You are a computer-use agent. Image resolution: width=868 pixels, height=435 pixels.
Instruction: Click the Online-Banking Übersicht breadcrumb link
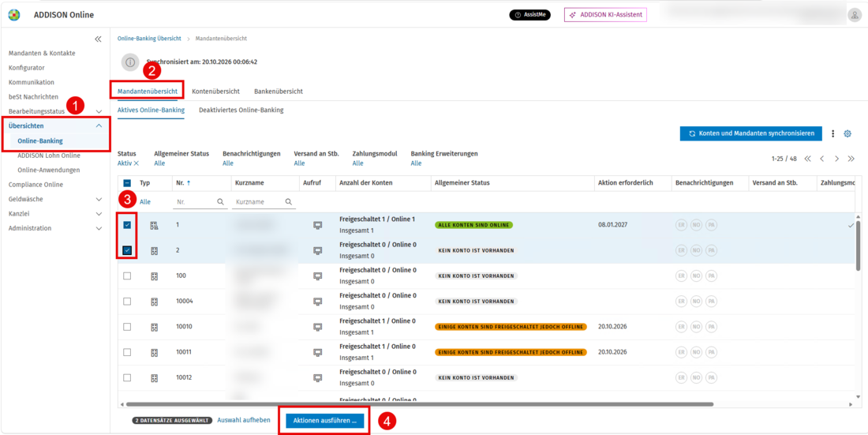tap(149, 39)
